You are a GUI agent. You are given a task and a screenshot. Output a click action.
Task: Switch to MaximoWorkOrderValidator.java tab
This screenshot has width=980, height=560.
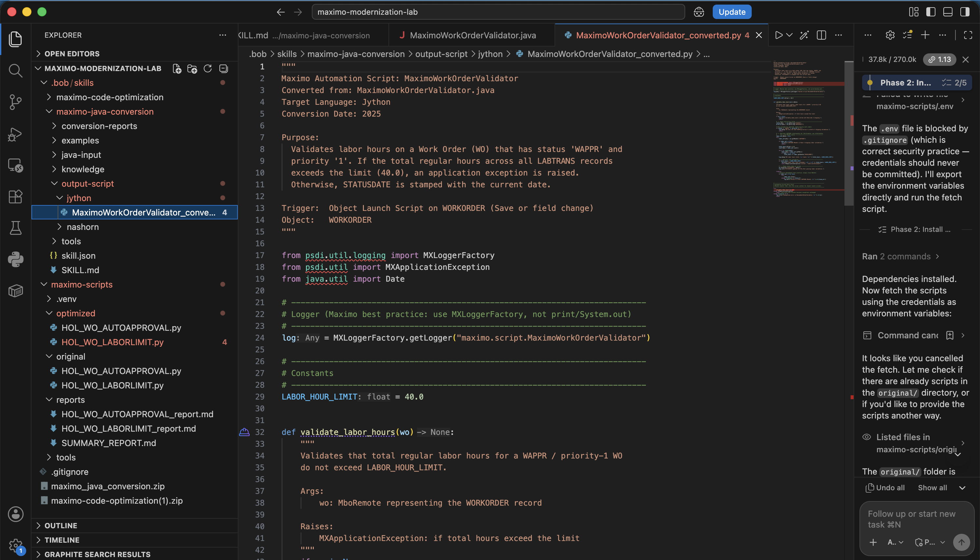[x=472, y=35]
